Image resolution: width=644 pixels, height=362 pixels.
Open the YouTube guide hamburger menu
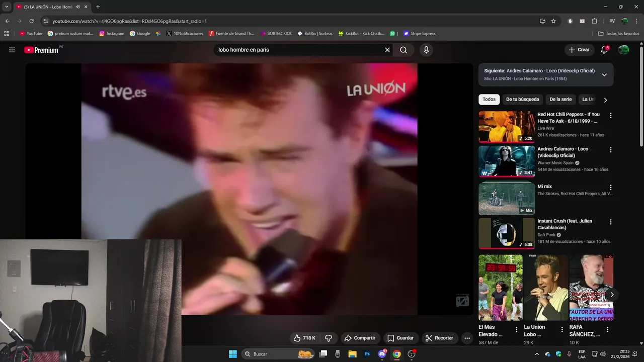(12, 50)
